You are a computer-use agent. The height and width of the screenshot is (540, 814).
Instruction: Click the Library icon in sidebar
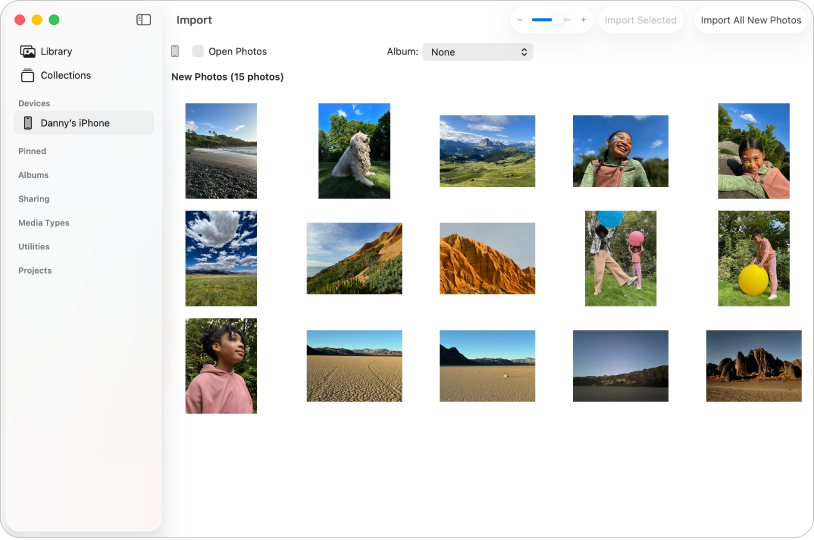(28, 51)
